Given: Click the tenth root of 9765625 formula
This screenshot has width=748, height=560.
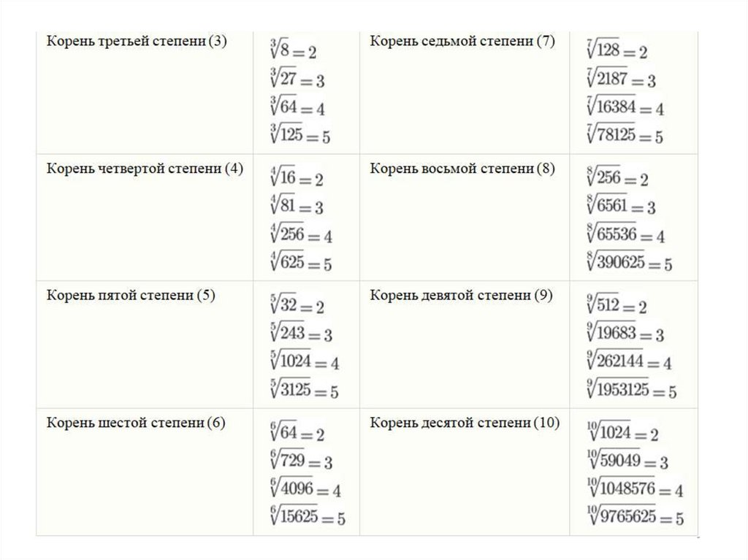Looking at the screenshot, I should coord(635,518).
